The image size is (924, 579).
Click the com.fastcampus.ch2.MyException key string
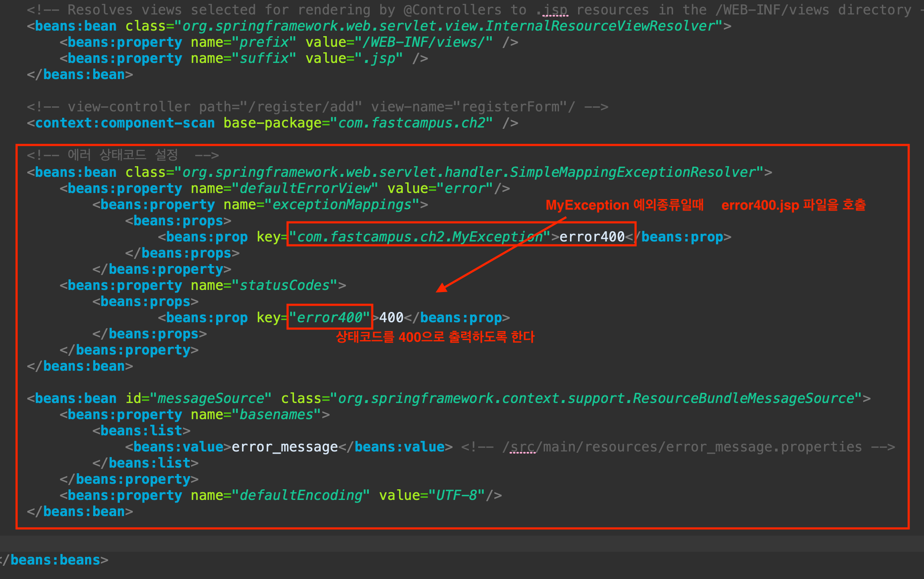tap(419, 237)
